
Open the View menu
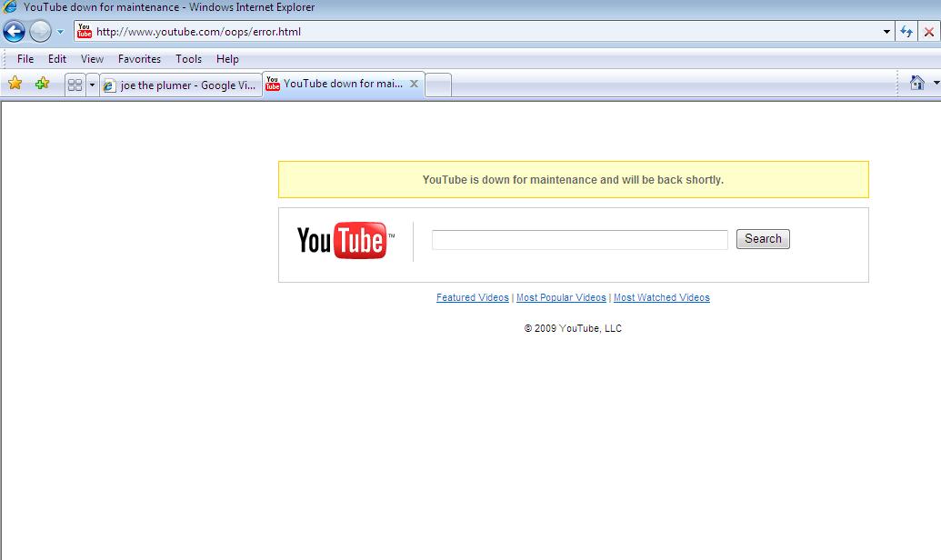pyautogui.click(x=92, y=59)
